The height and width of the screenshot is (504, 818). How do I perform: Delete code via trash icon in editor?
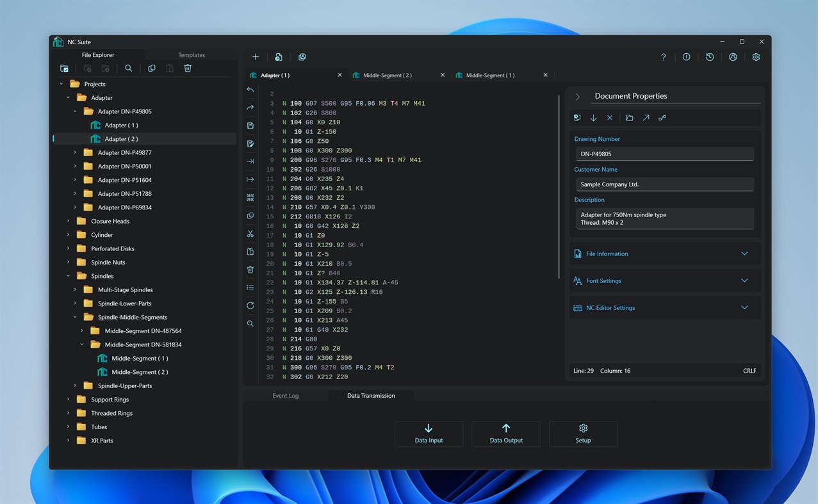tap(250, 270)
